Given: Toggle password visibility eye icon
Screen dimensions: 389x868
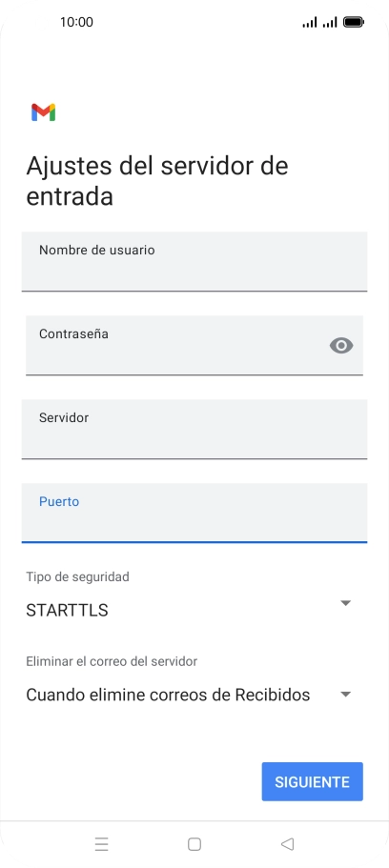Looking at the screenshot, I should click(x=341, y=346).
